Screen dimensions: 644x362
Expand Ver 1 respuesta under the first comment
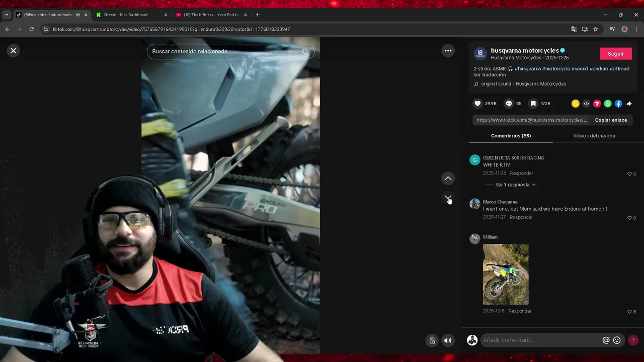[x=515, y=185]
